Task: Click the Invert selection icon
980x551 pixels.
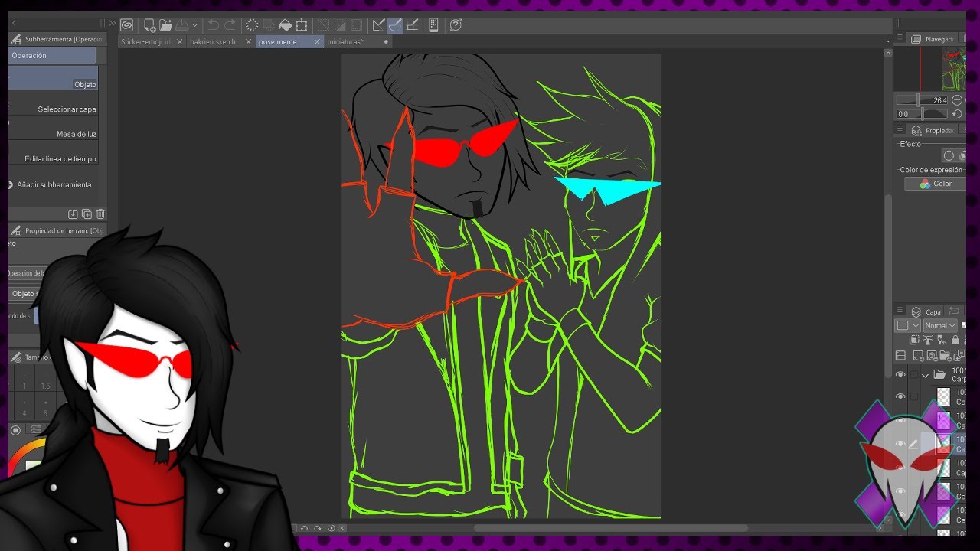Action: click(339, 25)
